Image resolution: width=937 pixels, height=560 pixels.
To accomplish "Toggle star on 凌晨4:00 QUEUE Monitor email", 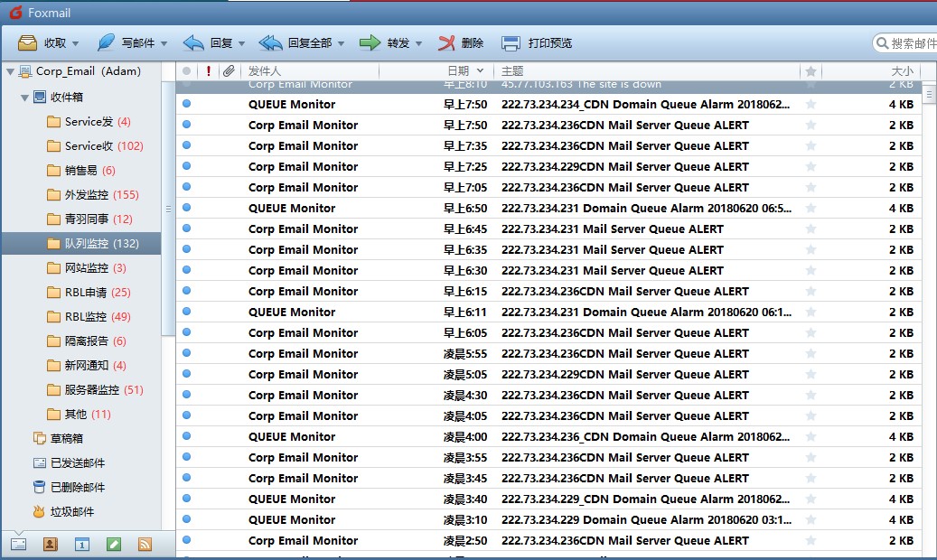I will point(811,437).
